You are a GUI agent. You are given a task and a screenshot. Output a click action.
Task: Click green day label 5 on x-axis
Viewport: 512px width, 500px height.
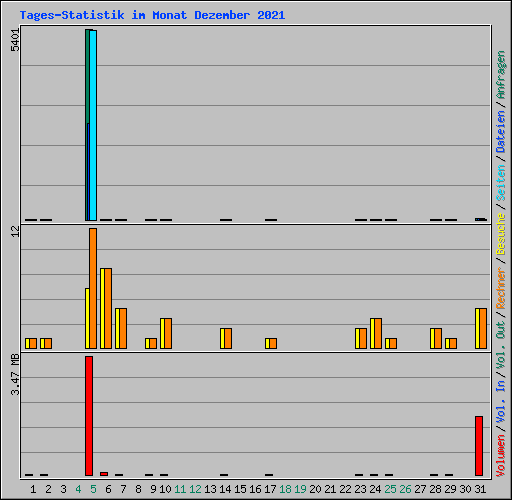[93, 489]
